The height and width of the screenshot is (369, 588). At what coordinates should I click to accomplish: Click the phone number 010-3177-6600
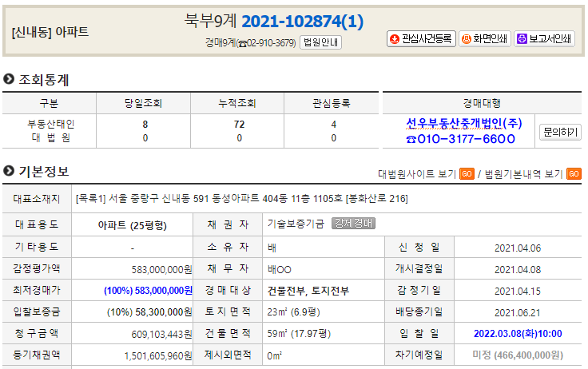point(461,139)
